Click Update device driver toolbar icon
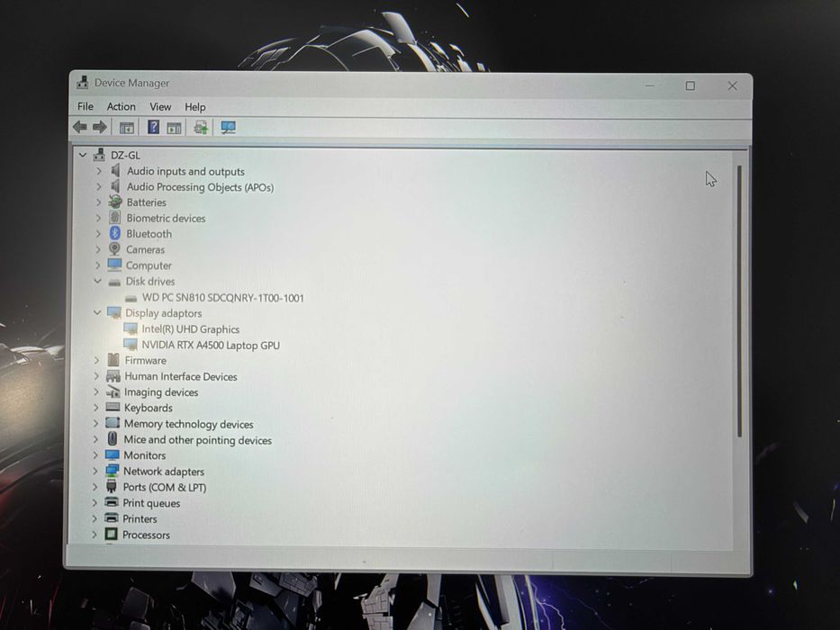The image size is (840, 630). pos(201,128)
